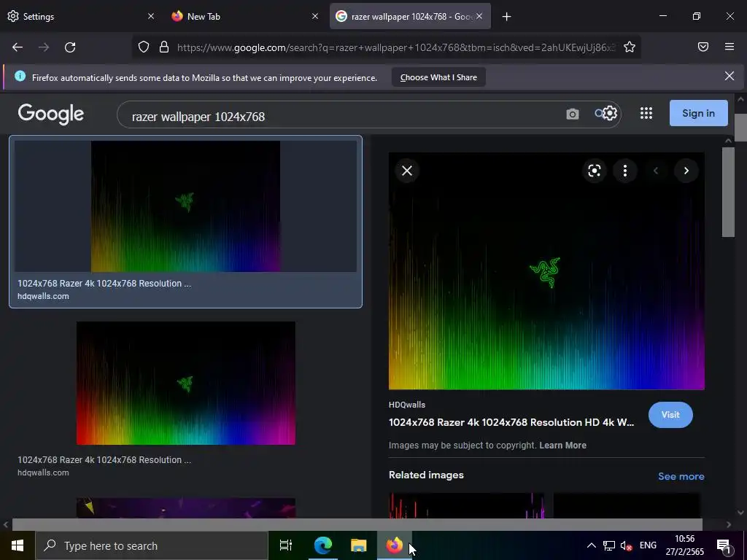747x560 pixels.
Task: Click the Google logo
Action: (x=51, y=114)
